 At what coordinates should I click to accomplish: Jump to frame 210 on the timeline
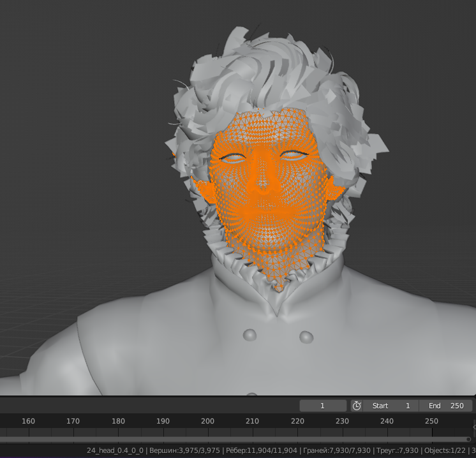pos(252,421)
